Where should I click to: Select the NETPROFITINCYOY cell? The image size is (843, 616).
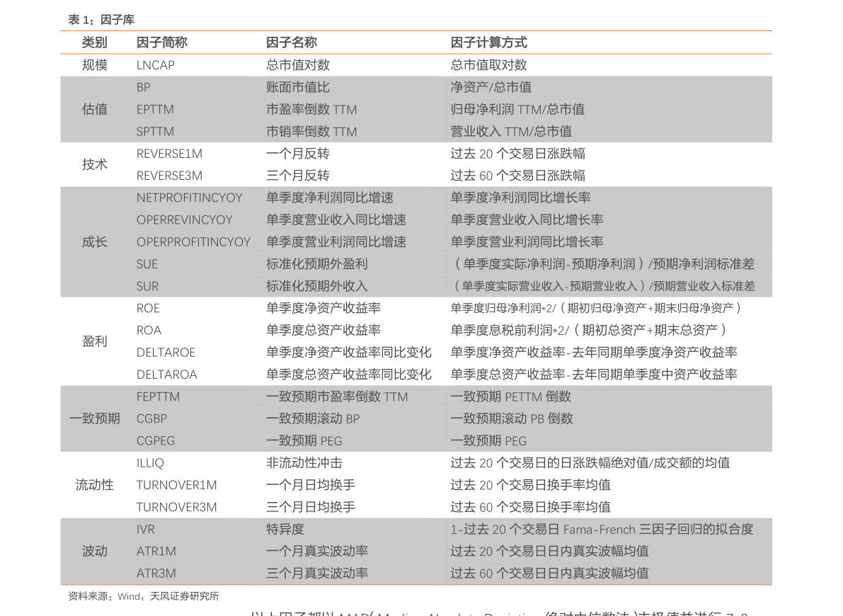click(189, 198)
